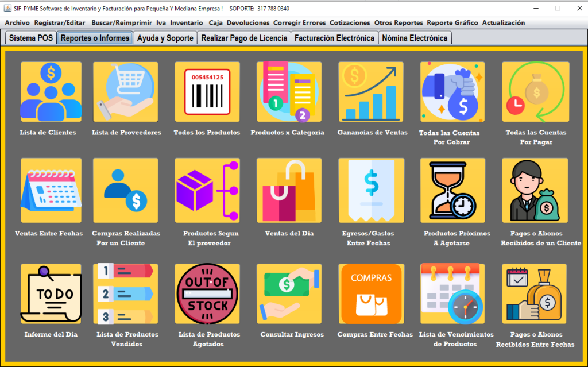Click the Lista de Proveedores shopping cart icon
588x367 pixels.
[126, 92]
